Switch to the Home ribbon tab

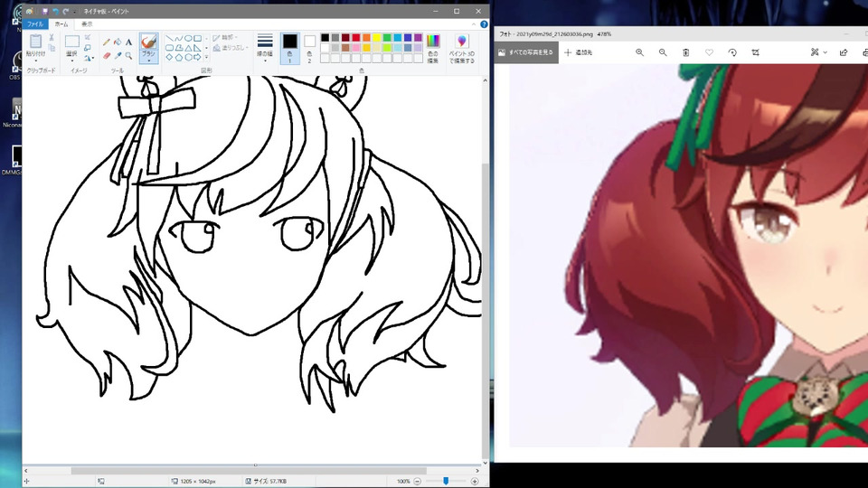(61, 24)
